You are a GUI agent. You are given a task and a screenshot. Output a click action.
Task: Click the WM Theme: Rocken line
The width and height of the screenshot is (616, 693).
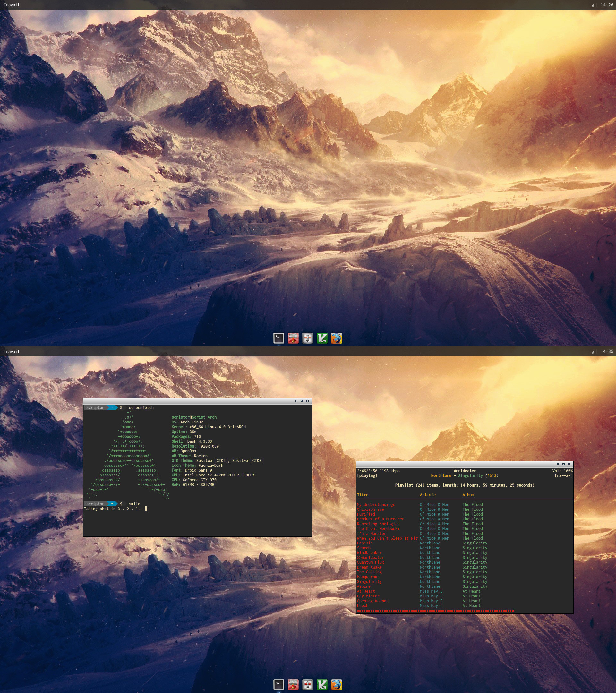[190, 456]
